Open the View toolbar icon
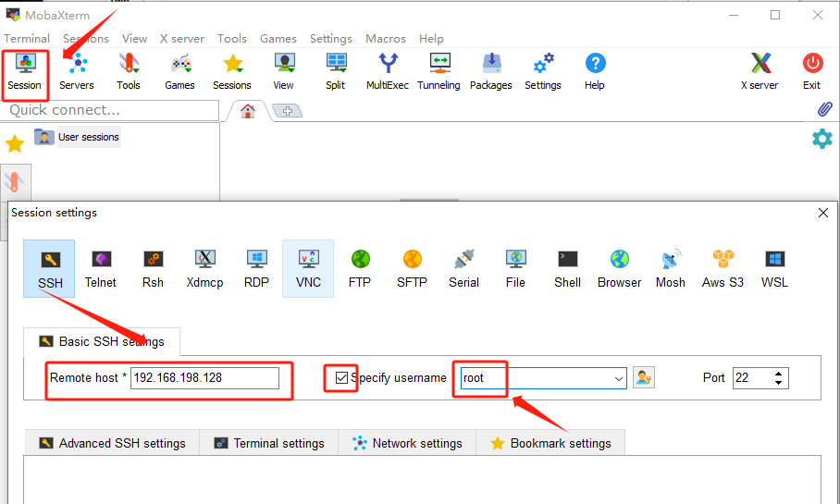 point(283,72)
